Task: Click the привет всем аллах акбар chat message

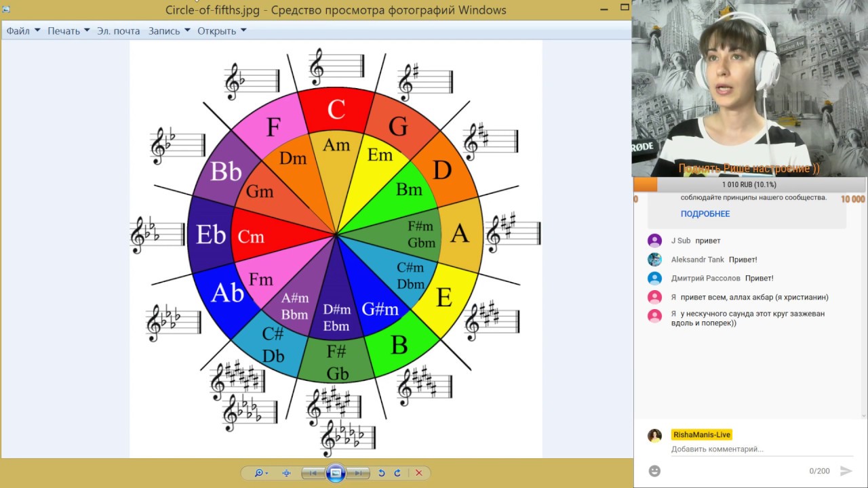Action: (x=754, y=297)
